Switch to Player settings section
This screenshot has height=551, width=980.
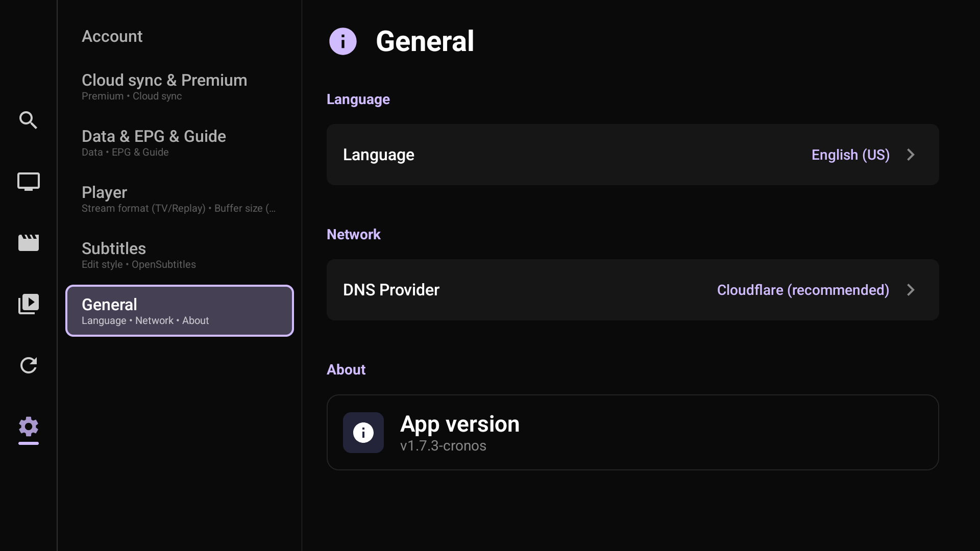[x=179, y=199]
